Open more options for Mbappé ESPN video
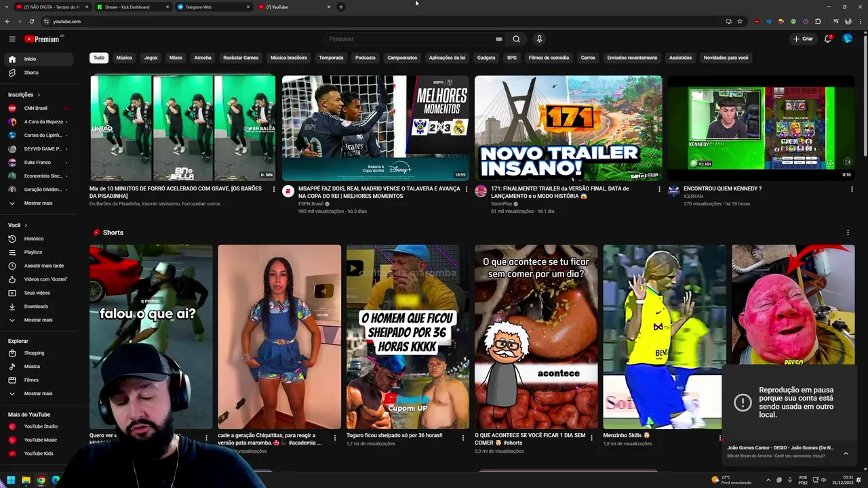868x488 pixels. click(467, 189)
